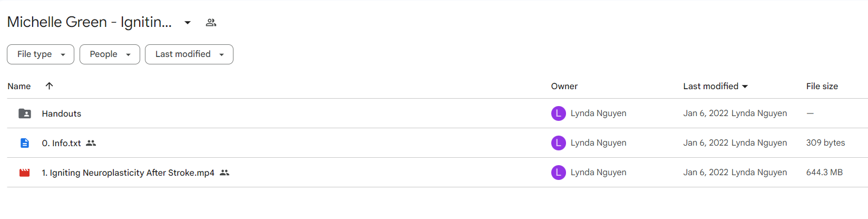
Task: Click Lynda Nguyen avatar in the mp4 row
Action: 559,173
